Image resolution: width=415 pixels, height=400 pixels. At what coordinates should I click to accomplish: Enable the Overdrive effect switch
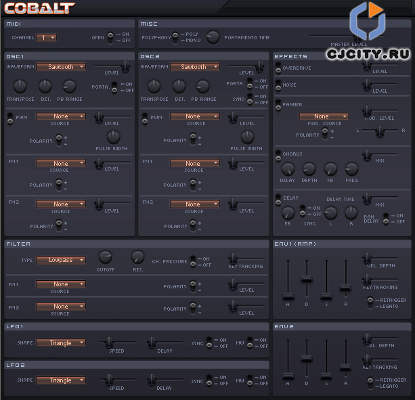pos(278,68)
